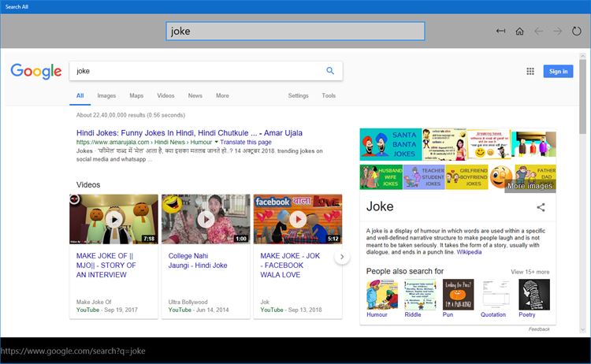Share the Joke knowledge panel

point(541,207)
